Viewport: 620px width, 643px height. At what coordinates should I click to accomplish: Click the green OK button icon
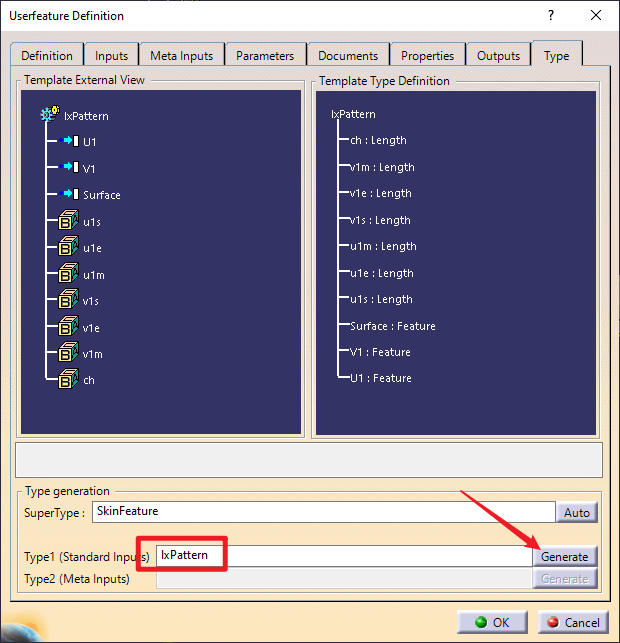[x=481, y=622]
